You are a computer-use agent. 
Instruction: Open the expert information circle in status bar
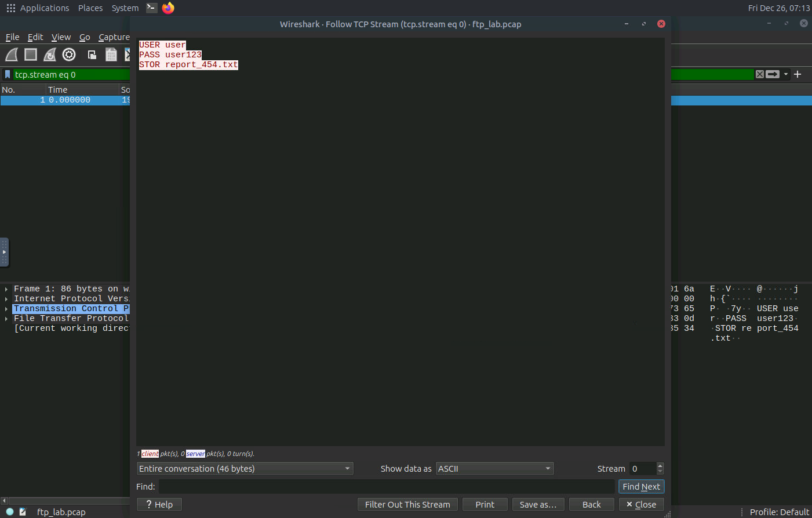click(10, 512)
